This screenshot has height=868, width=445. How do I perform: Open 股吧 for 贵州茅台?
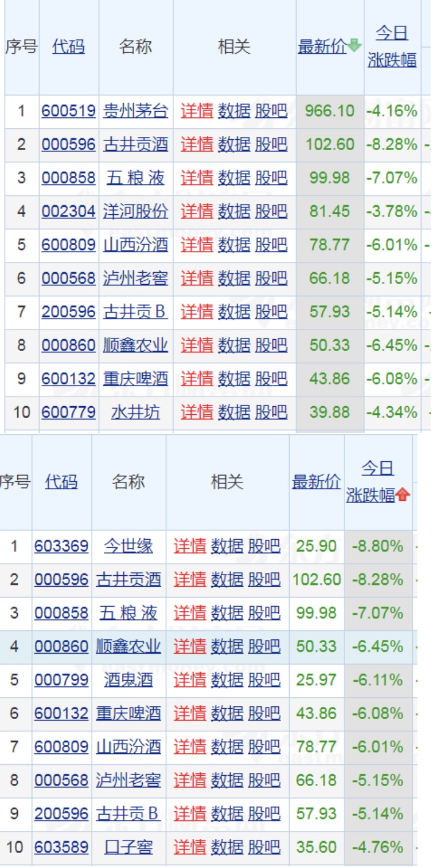point(271,111)
